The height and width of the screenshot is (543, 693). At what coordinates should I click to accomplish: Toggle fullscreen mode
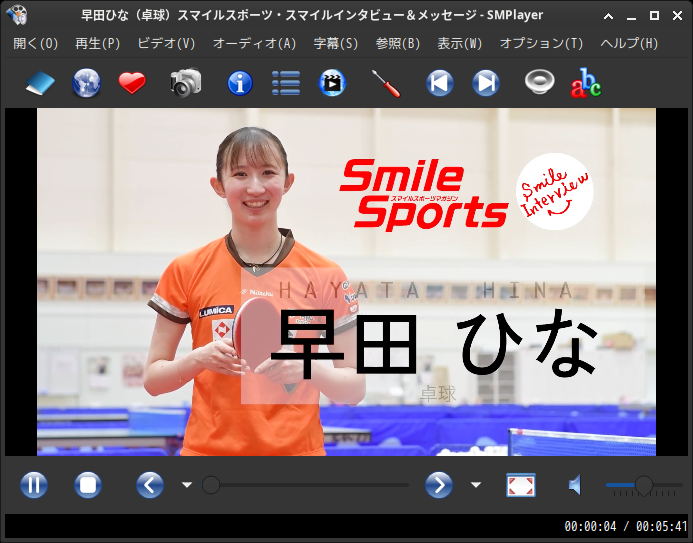tap(521, 485)
